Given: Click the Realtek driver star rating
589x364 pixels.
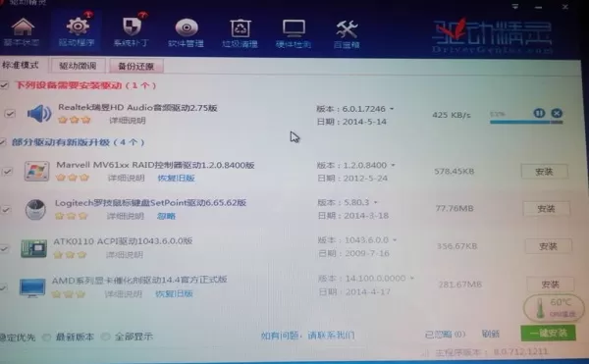Looking at the screenshot, I should [x=75, y=120].
